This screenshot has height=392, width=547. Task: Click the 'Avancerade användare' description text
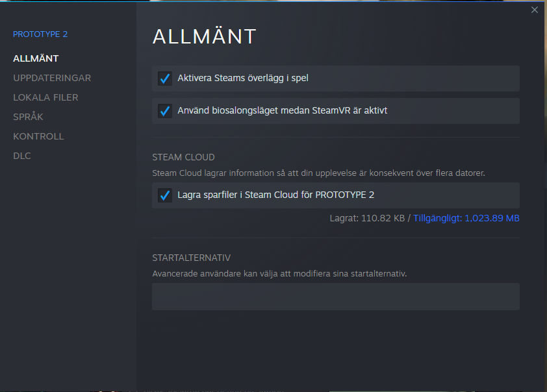(x=279, y=274)
